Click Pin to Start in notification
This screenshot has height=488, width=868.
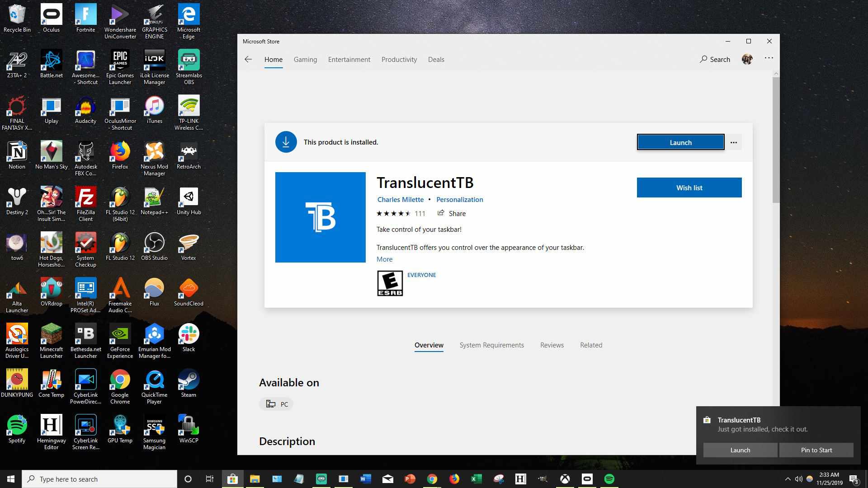(x=816, y=450)
